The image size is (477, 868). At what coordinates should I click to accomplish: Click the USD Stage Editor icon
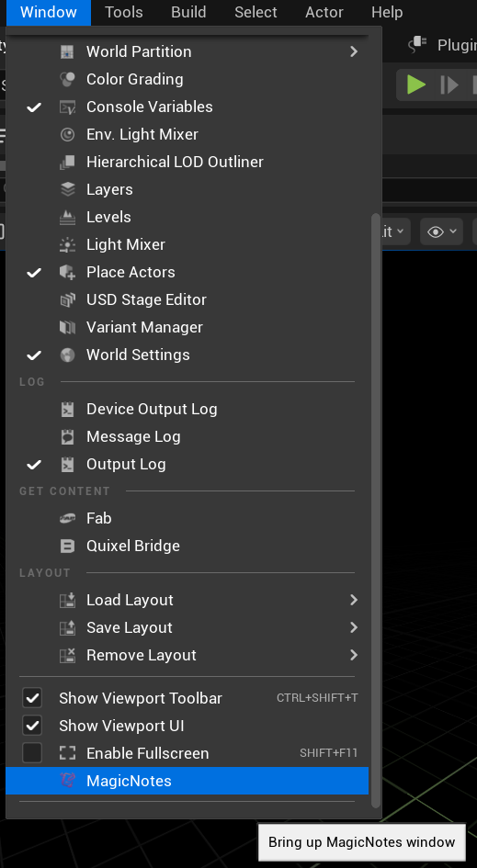click(x=68, y=299)
